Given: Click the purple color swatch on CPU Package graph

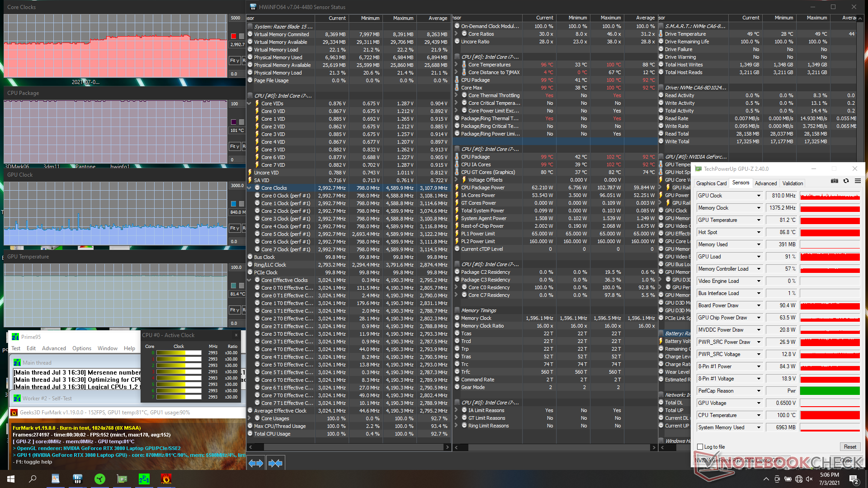Looking at the screenshot, I should (x=234, y=122).
